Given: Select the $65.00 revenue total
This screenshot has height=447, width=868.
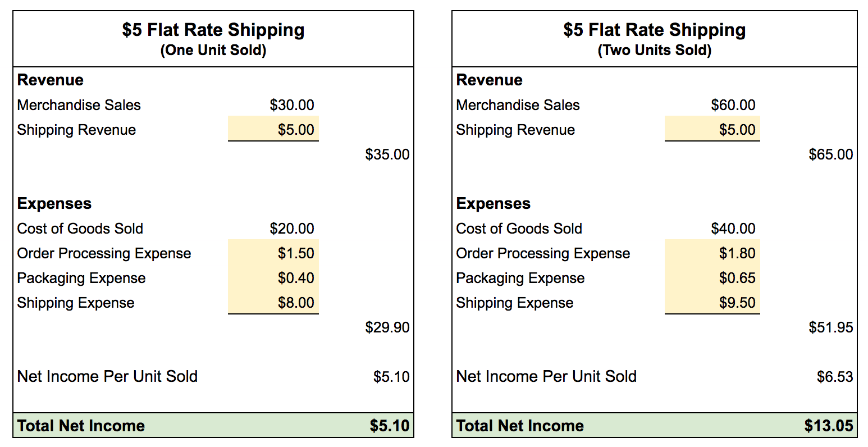Looking at the screenshot, I should [831, 154].
